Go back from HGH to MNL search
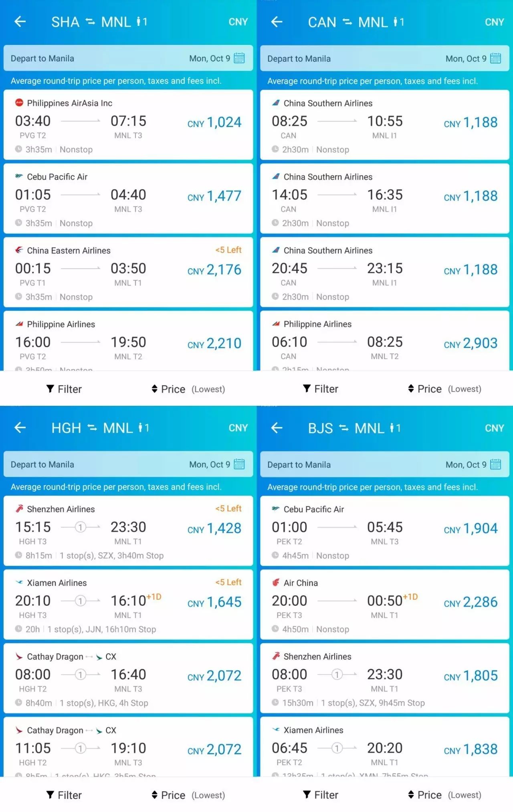The width and height of the screenshot is (513, 812). point(20,428)
